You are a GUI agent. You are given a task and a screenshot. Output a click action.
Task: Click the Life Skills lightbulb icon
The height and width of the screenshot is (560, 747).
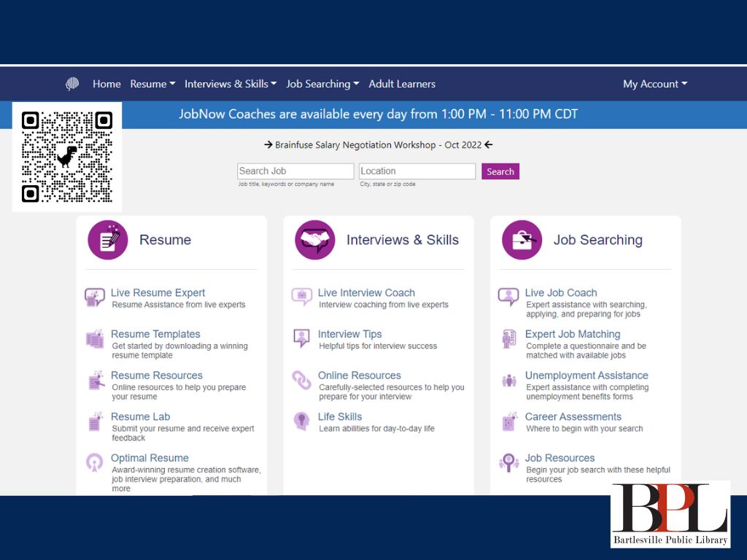(301, 421)
